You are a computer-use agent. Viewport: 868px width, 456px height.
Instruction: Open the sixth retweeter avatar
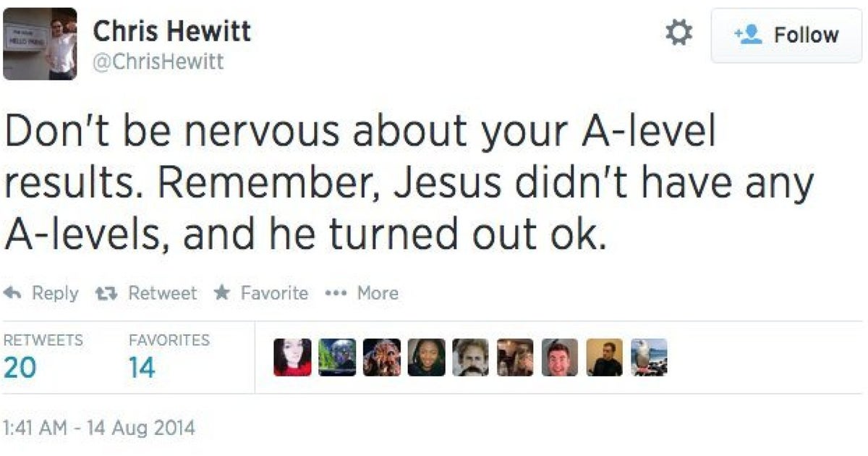coord(515,358)
